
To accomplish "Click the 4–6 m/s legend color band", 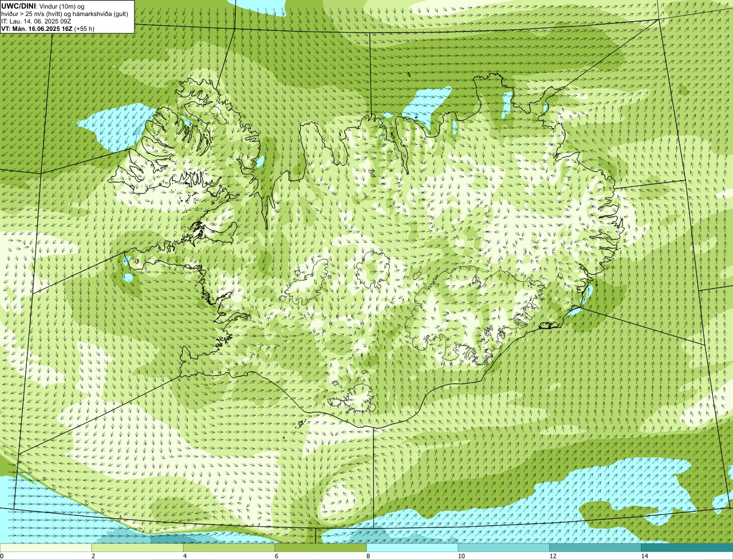I will 229,547.
